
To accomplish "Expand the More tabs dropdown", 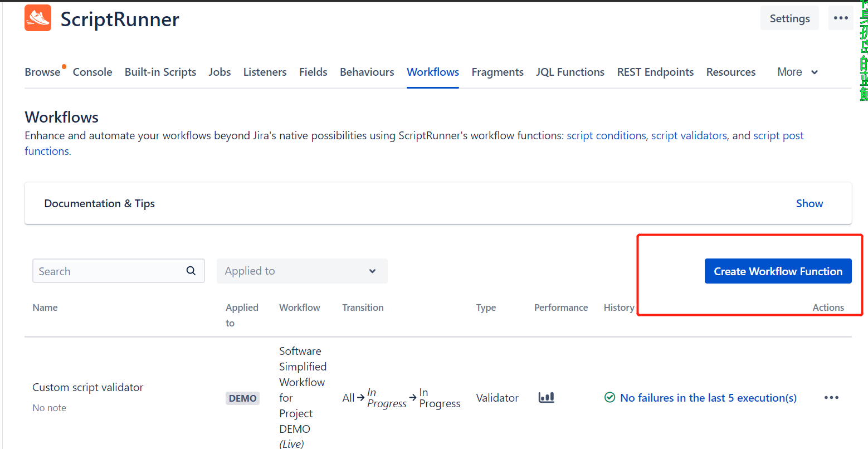I will pos(797,72).
